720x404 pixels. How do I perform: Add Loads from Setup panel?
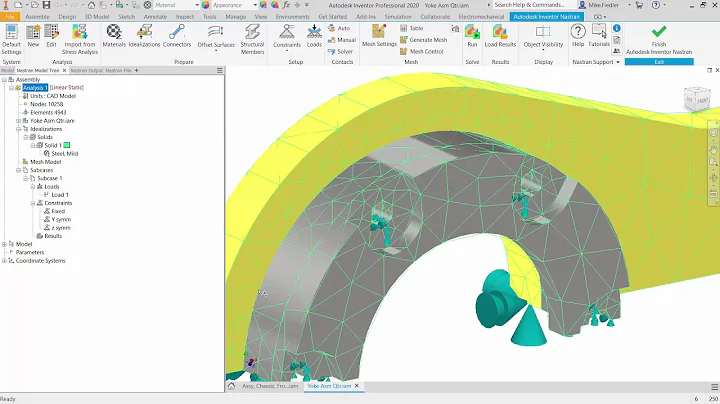pyautogui.click(x=314, y=36)
